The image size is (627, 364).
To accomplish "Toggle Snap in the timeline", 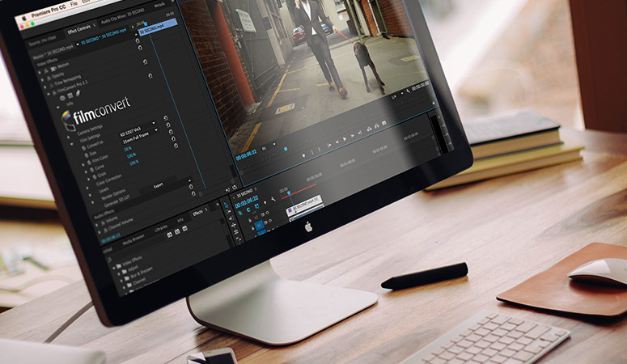I will 248,210.
